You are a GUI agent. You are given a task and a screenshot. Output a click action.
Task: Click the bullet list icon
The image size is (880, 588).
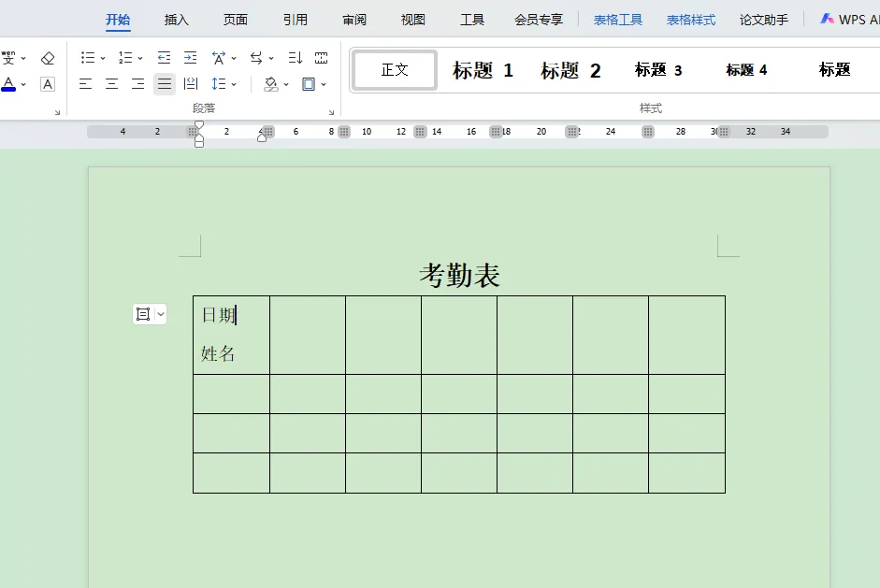click(x=88, y=58)
